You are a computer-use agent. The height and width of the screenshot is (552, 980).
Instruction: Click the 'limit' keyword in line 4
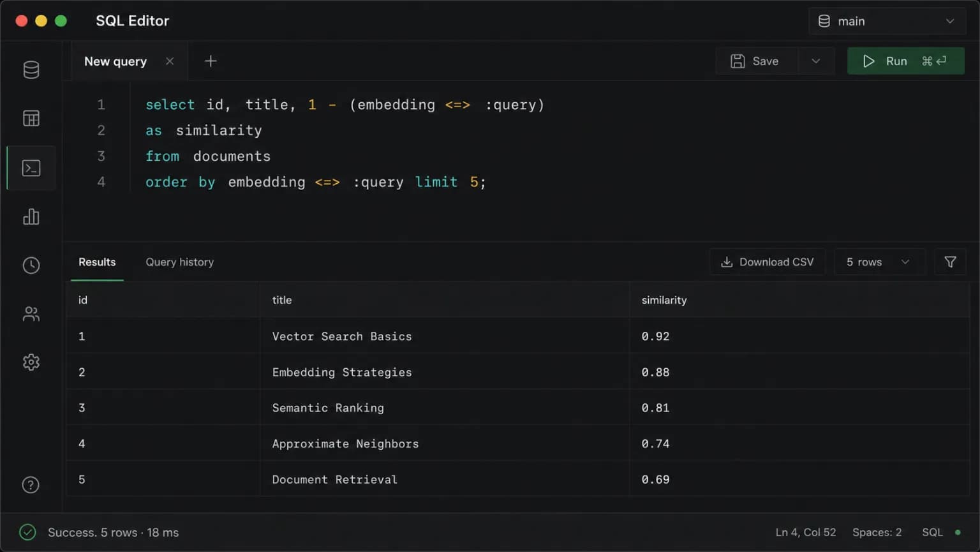tap(436, 182)
